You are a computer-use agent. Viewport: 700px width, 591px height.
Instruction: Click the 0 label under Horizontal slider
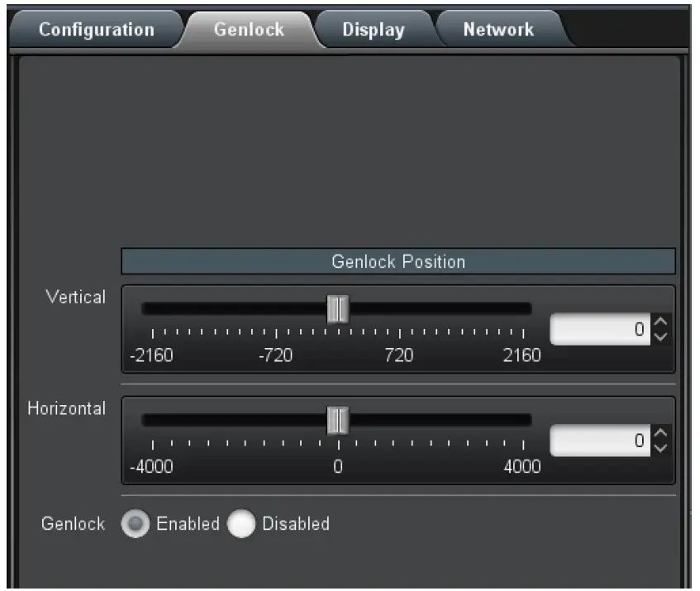[x=338, y=467]
